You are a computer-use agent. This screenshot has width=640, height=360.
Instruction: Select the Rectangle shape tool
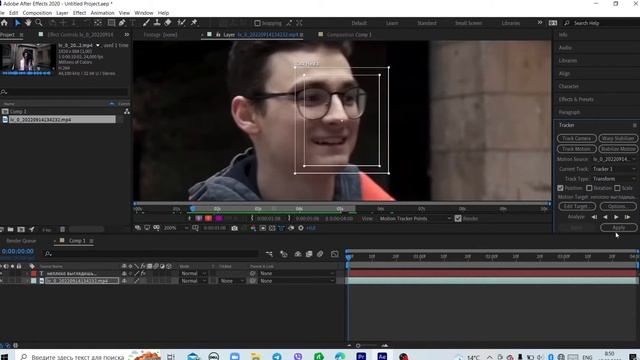[111, 23]
